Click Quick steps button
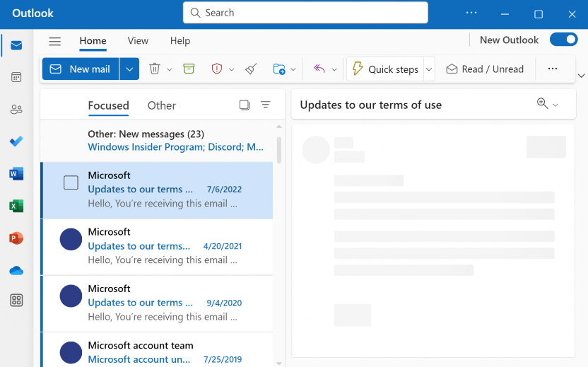Screen dimensions: 588x367 (385, 69)
